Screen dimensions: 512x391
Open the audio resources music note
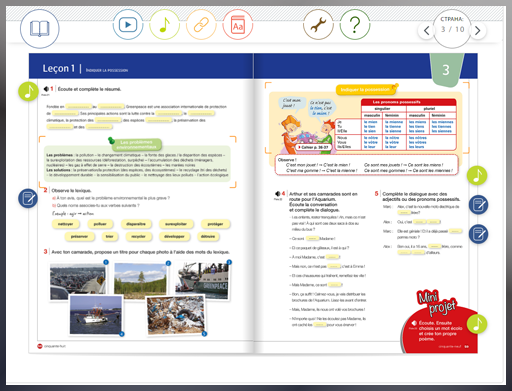[x=165, y=25]
